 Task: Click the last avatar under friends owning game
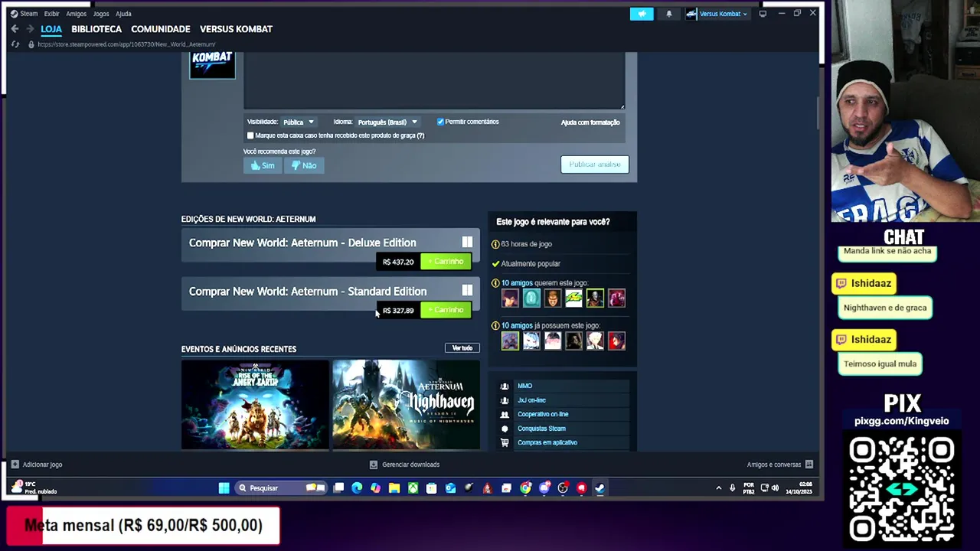[616, 341]
